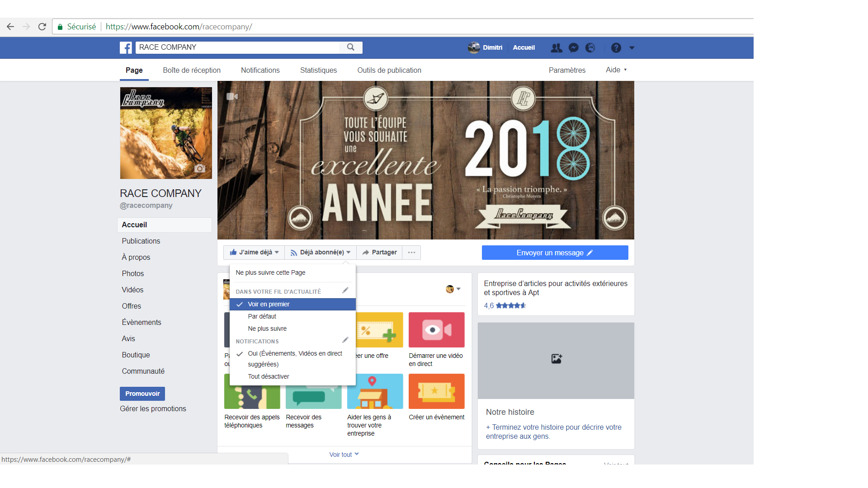
Task: Click Dimitri profile avatar
Action: pyautogui.click(x=474, y=47)
